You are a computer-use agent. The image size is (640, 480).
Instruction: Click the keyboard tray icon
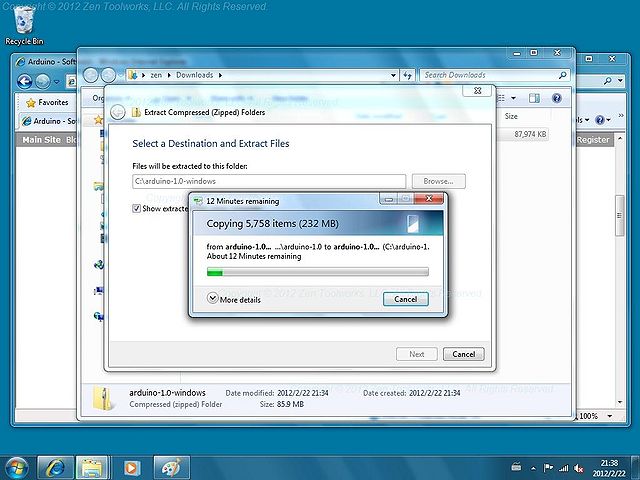tap(516, 467)
